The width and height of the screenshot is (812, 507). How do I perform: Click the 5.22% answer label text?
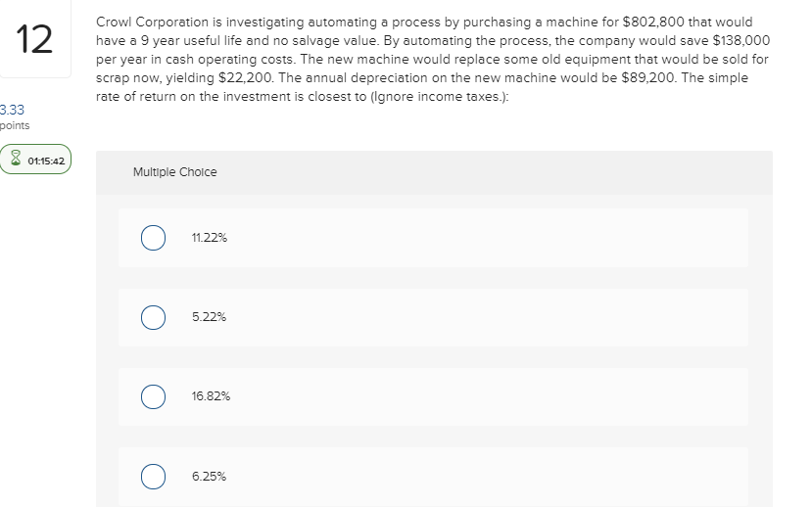(210, 317)
